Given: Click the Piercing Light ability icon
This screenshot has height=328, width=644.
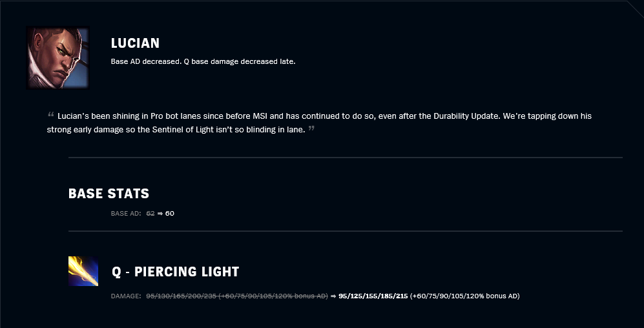Looking at the screenshot, I should click(x=83, y=271).
